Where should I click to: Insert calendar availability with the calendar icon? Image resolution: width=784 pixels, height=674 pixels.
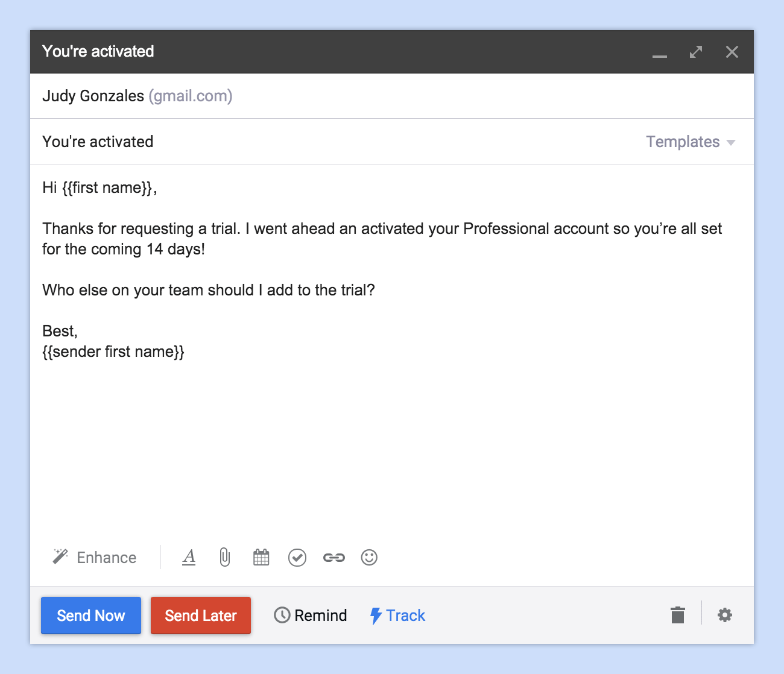coord(261,558)
